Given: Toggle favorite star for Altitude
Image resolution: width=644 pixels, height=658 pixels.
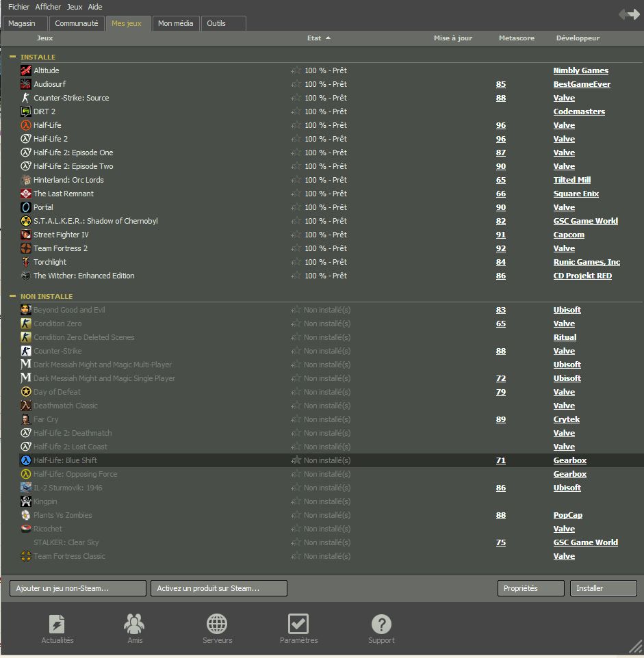Looking at the screenshot, I should pos(296,70).
